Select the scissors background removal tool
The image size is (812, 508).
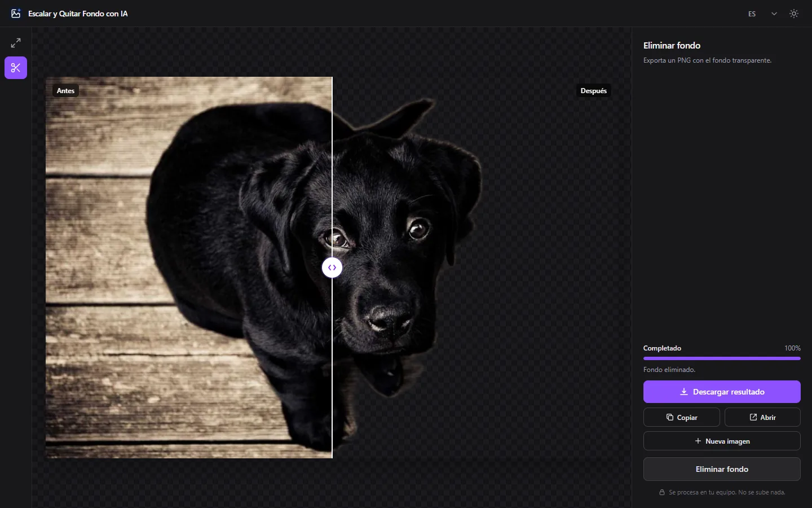[x=16, y=68]
